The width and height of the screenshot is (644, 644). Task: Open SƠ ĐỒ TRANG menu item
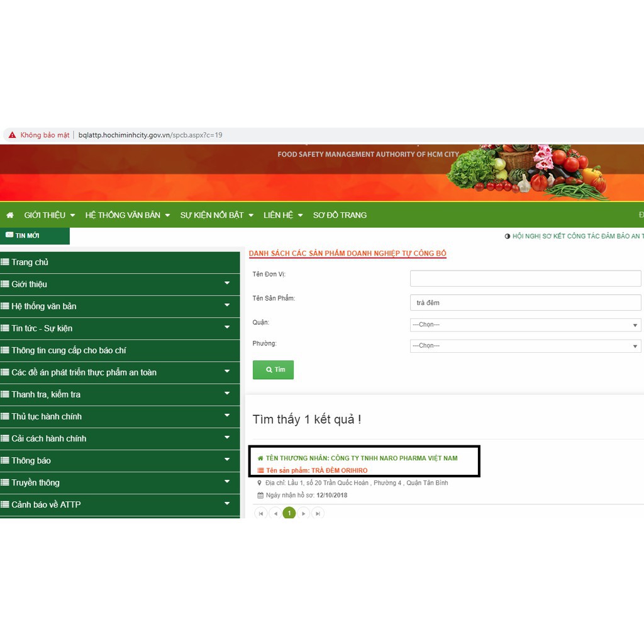pos(340,215)
